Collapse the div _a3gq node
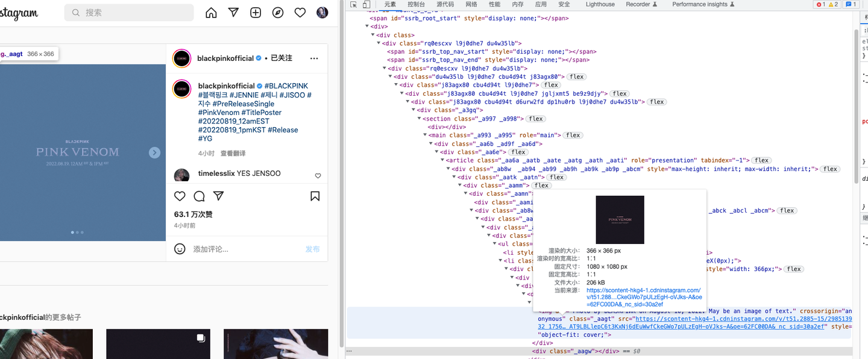The width and height of the screenshot is (868, 359). pos(414,110)
